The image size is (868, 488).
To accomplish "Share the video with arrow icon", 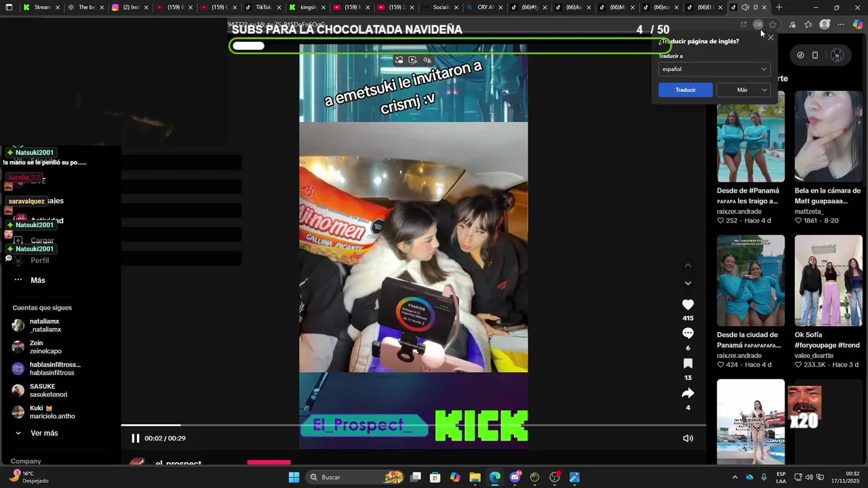I will click(688, 393).
